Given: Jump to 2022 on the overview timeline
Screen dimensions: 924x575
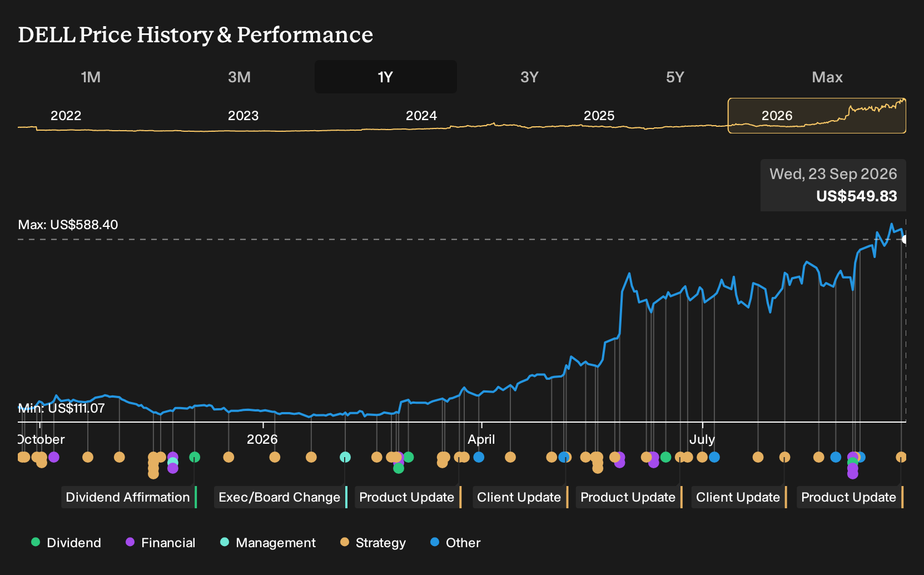Looking at the screenshot, I should 66,116.
